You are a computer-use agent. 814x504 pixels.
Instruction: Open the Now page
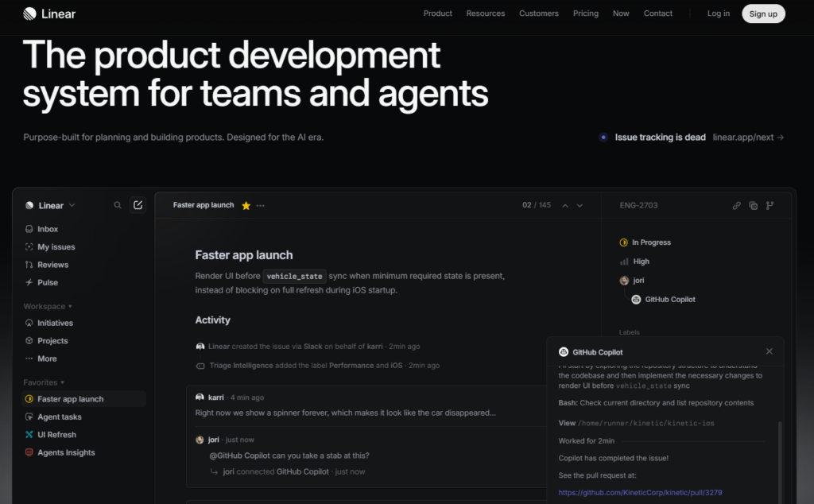click(x=621, y=14)
